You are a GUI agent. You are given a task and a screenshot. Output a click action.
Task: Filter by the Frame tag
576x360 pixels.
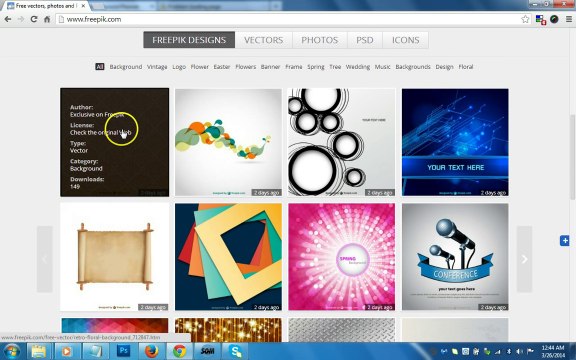click(x=294, y=66)
